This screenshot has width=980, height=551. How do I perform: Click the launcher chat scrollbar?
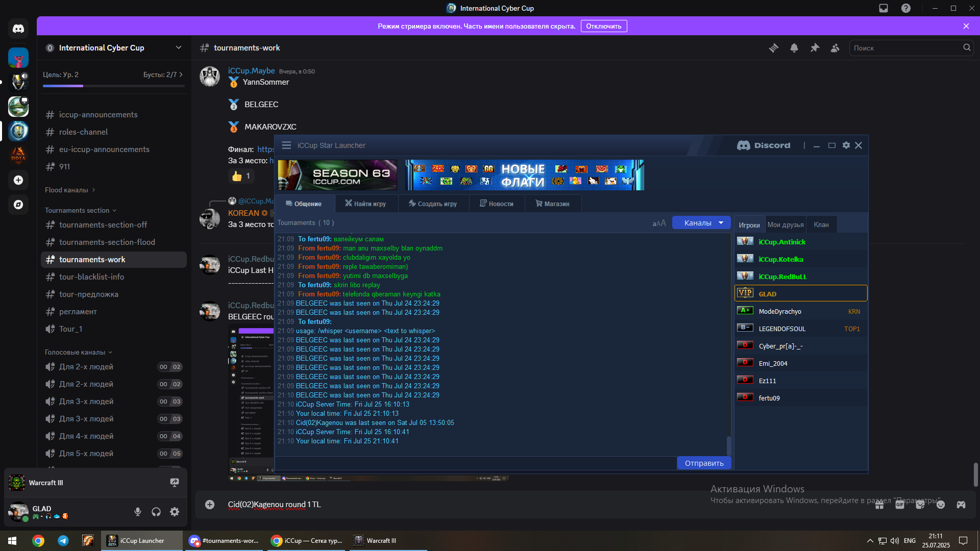[729, 445]
